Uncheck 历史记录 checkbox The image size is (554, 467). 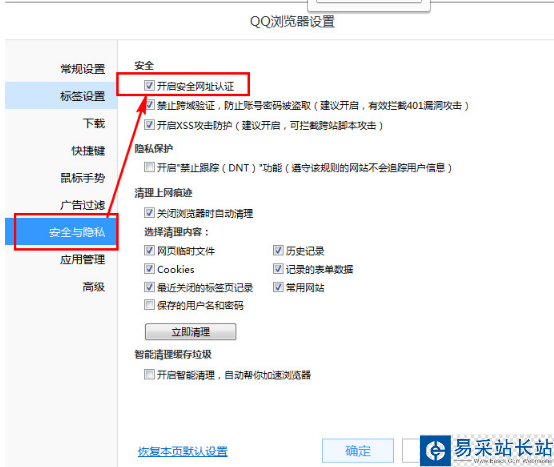(x=278, y=250)
